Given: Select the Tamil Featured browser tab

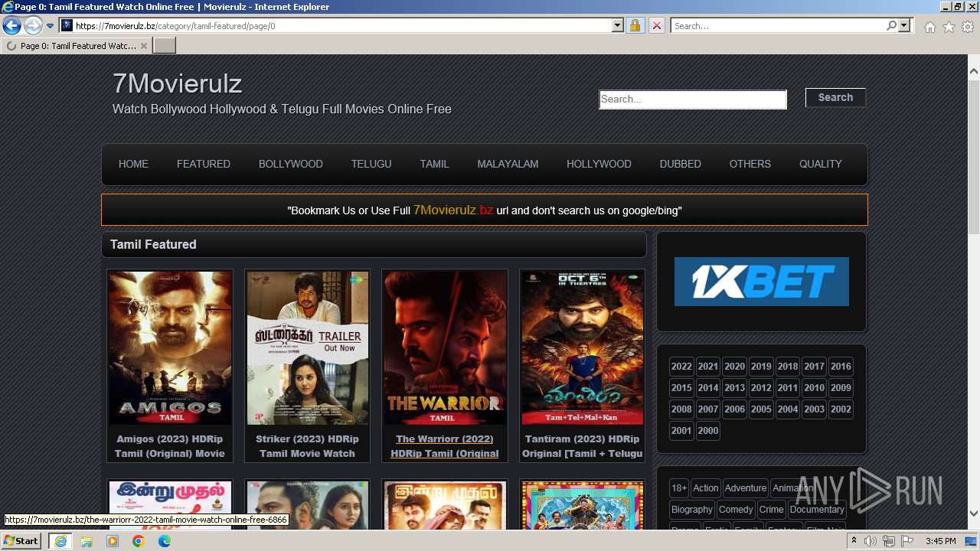Looking at the screenshot, I should point(76,46).
